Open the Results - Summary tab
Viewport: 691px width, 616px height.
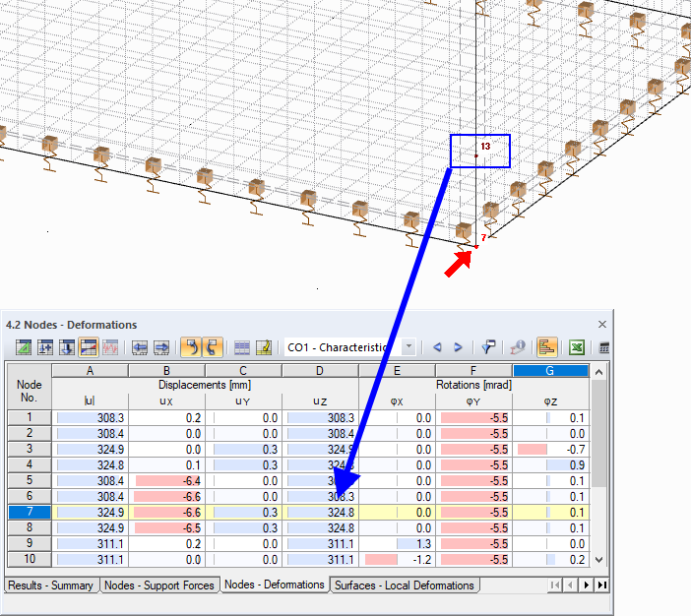coord(51,585)
